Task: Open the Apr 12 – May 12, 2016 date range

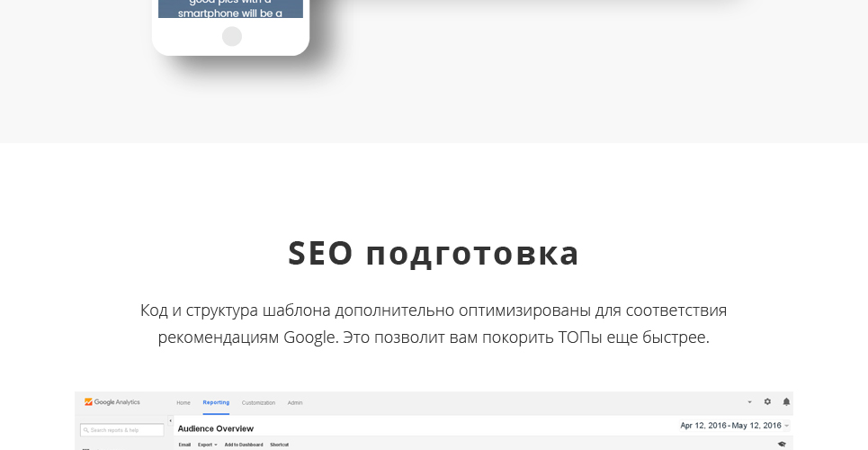Action: 735,426
